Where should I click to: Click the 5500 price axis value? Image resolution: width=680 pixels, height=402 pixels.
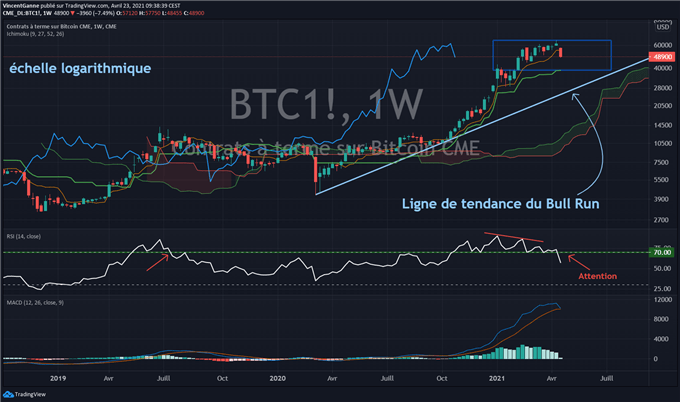pos(661,180)
